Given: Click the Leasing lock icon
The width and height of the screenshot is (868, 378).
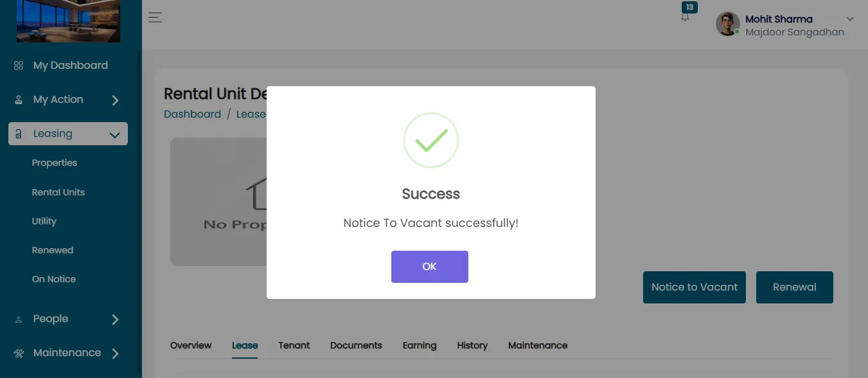Looking at the screenshot, I should pos(19,134).
